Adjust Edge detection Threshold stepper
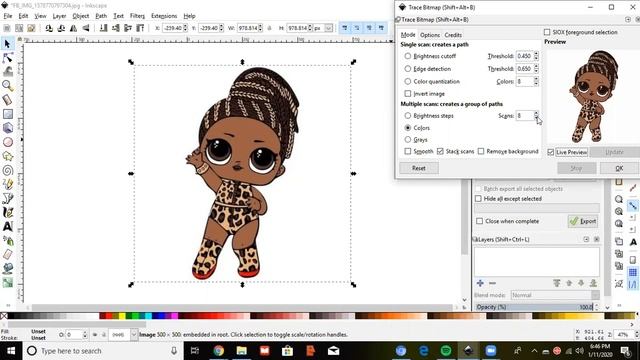Viewport: 640px width, 360px height. click(x=536, y=69)
